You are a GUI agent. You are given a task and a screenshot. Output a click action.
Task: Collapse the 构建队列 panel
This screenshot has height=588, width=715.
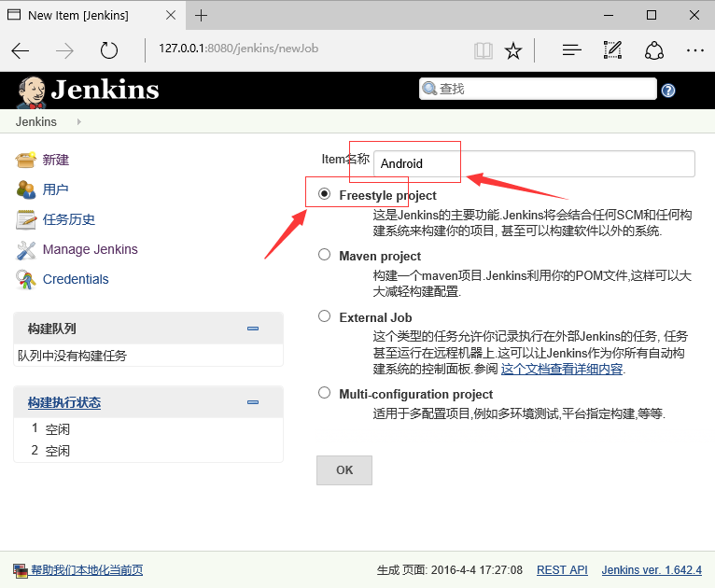(x=253, y=329)
